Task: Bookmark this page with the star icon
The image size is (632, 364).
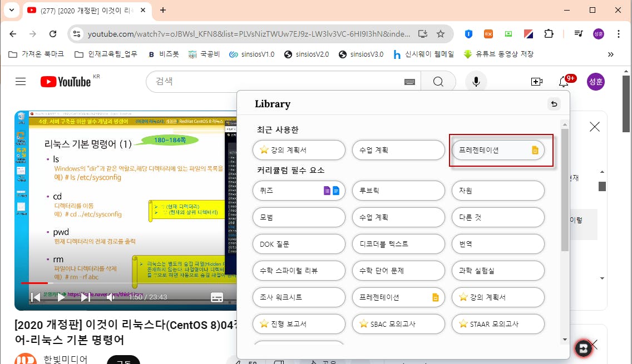Action: click(x=441, y=34)
